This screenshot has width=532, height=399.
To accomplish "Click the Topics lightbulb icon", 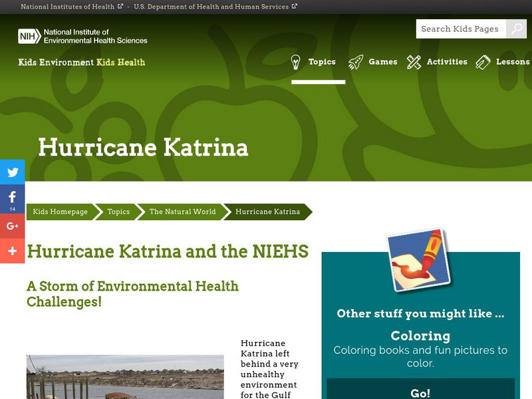I will [295, 62].
